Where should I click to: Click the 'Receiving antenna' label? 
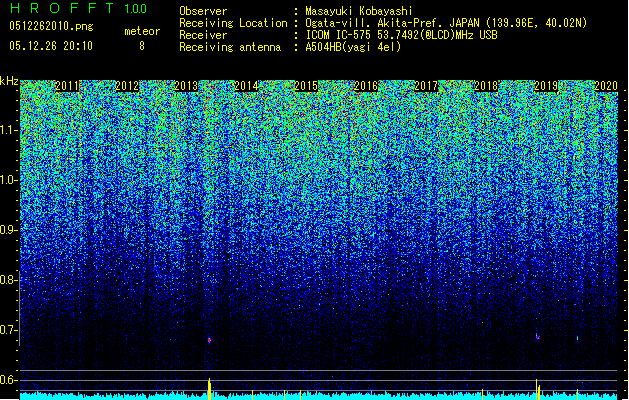pyautogui.click(x=230, y=47)
